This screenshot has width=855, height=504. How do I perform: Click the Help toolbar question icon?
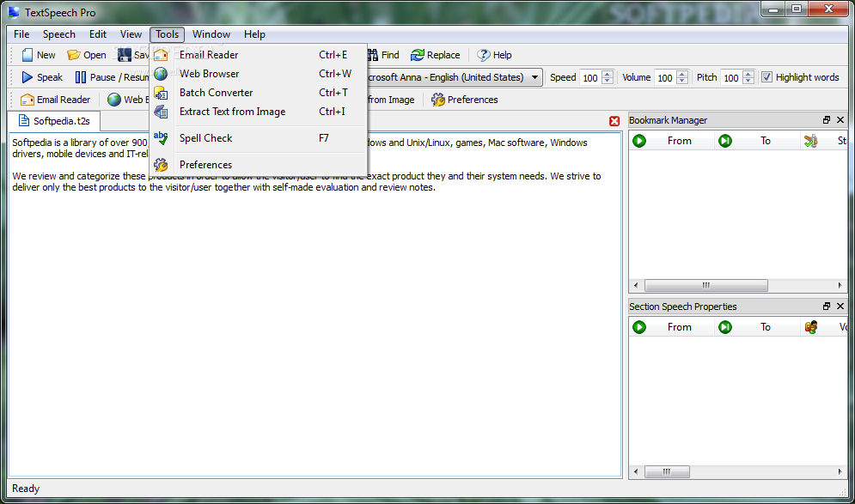tap(483, 55)
